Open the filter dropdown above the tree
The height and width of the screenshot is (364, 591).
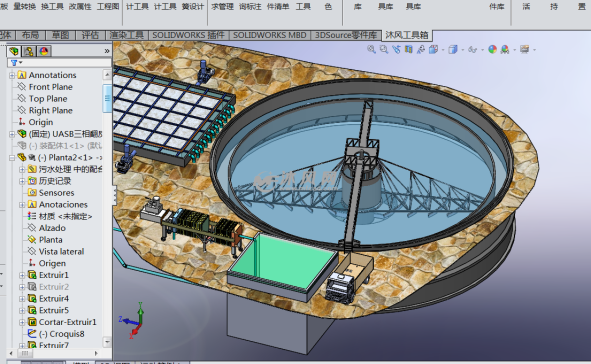click(x=16, y=63)
